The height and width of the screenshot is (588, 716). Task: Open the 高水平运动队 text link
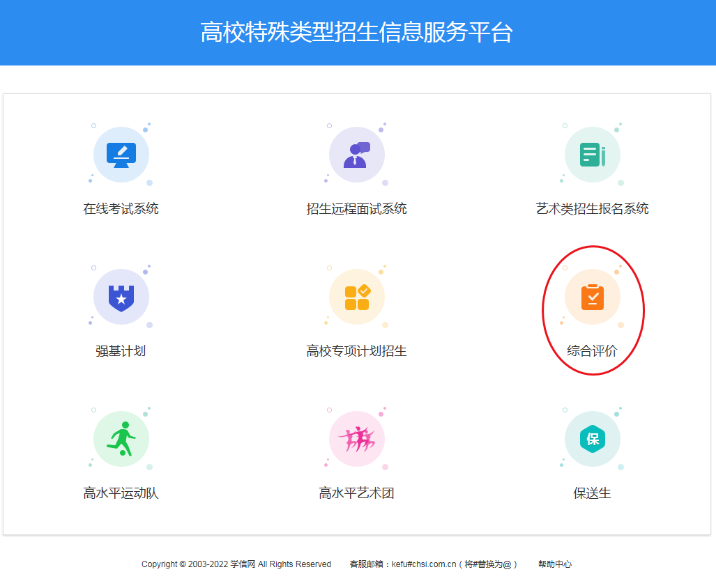pos(121,493)
